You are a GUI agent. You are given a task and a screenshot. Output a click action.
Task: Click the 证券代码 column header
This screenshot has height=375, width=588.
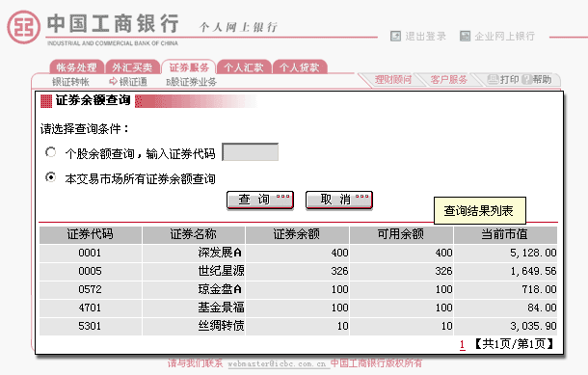pyautogui.click(x=91, y=234)
